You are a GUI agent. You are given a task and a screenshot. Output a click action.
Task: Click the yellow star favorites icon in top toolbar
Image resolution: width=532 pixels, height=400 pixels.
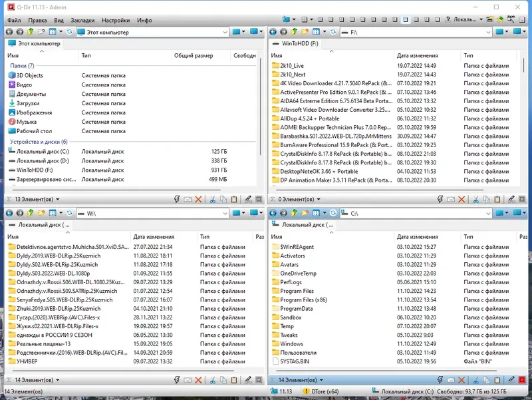500,19
